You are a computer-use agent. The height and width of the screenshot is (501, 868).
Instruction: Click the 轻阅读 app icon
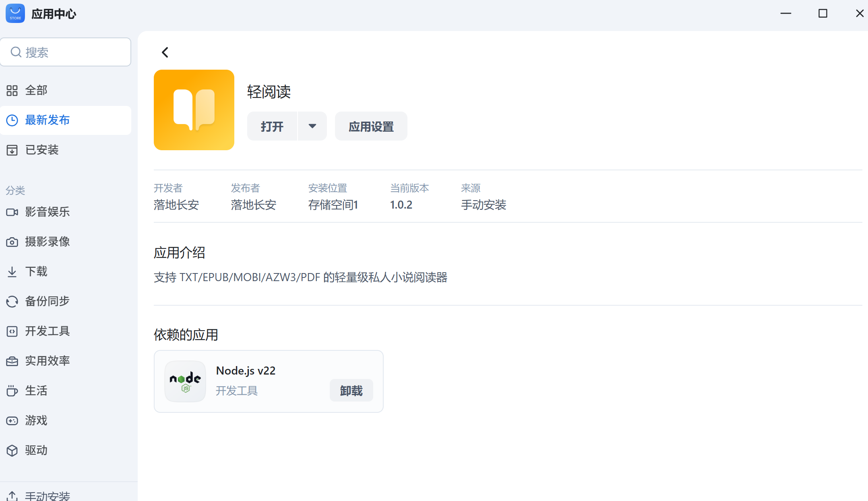pos(194,110)
